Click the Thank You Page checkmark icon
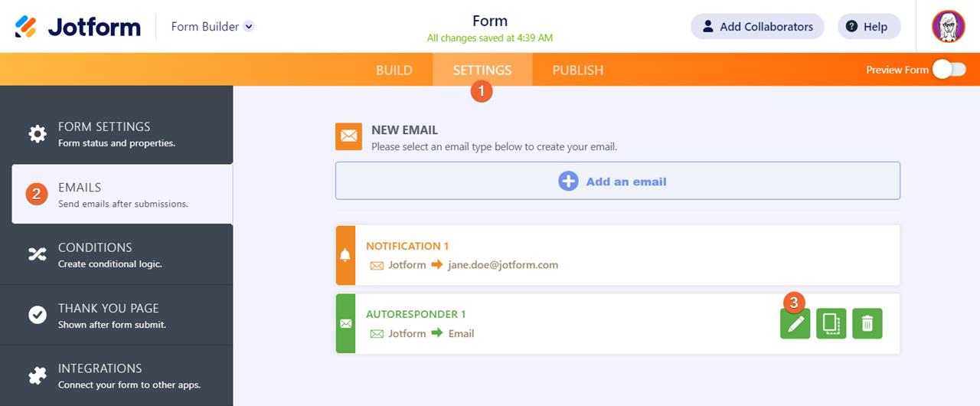980x406 pixels. (x=38, y=315)
